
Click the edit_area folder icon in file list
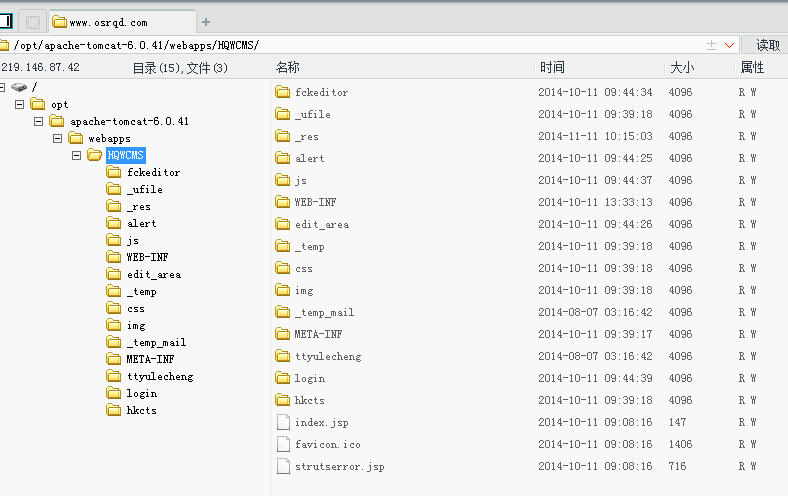point(282,224)
